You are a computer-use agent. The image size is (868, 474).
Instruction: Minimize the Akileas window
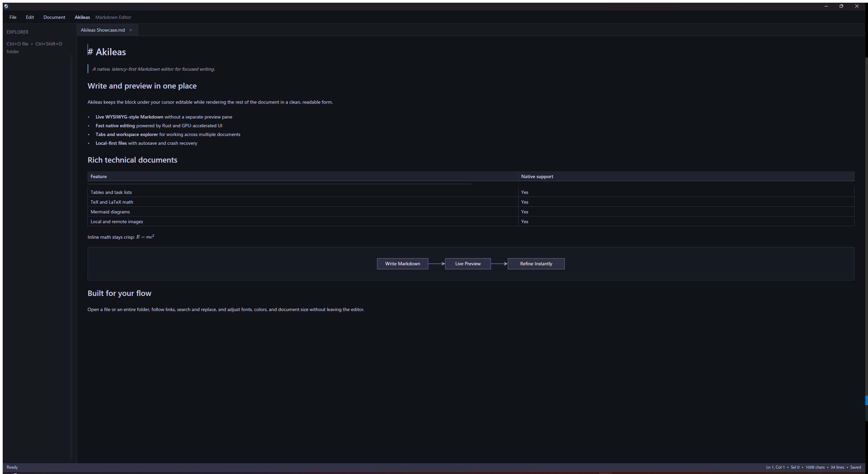pyautogui.click(x=826, y=6)
